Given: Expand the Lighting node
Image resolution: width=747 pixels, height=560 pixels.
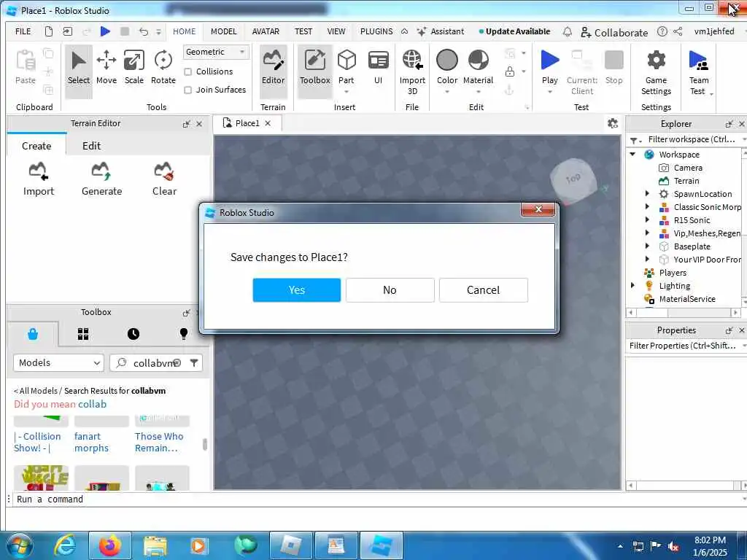Looking at the screenshot, I should [632, 286].
